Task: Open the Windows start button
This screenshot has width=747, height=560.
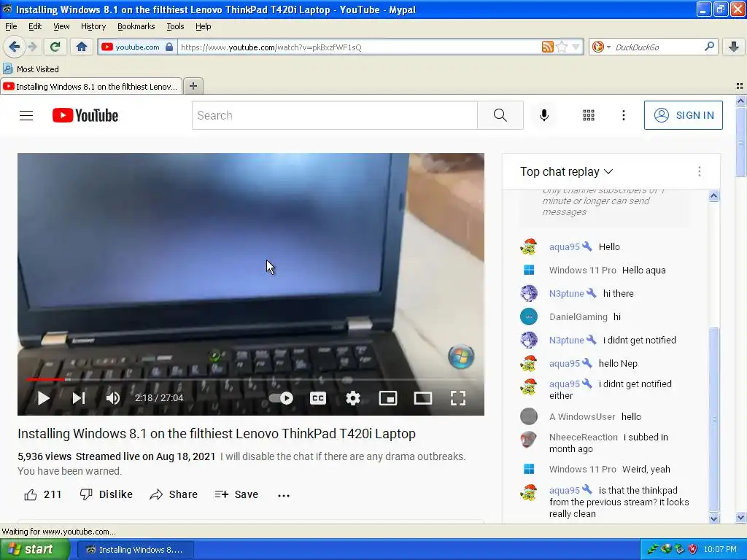Action: [35, 549]
